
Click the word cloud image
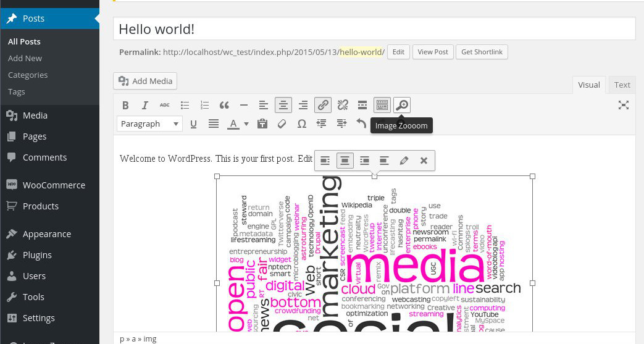pos(375,254)
